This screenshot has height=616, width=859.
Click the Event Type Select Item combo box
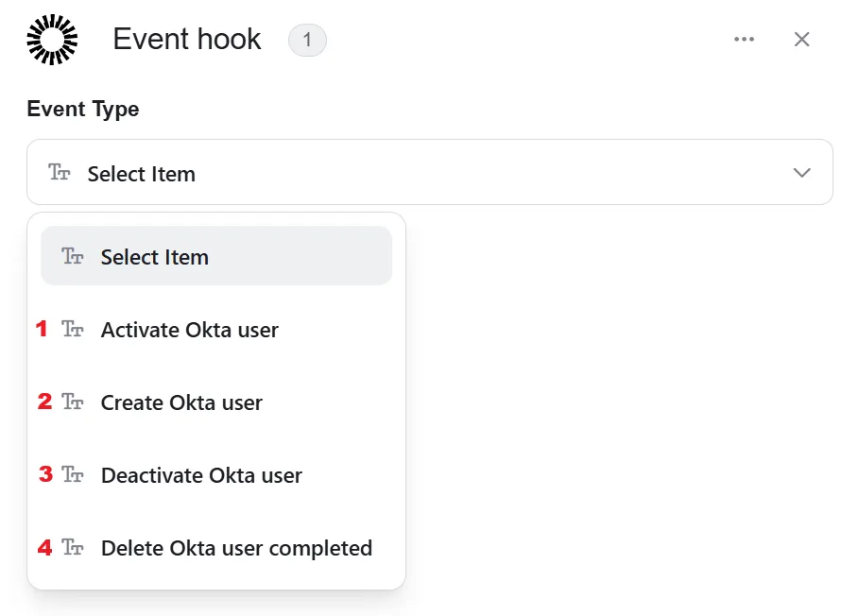(x=429, y=172)
